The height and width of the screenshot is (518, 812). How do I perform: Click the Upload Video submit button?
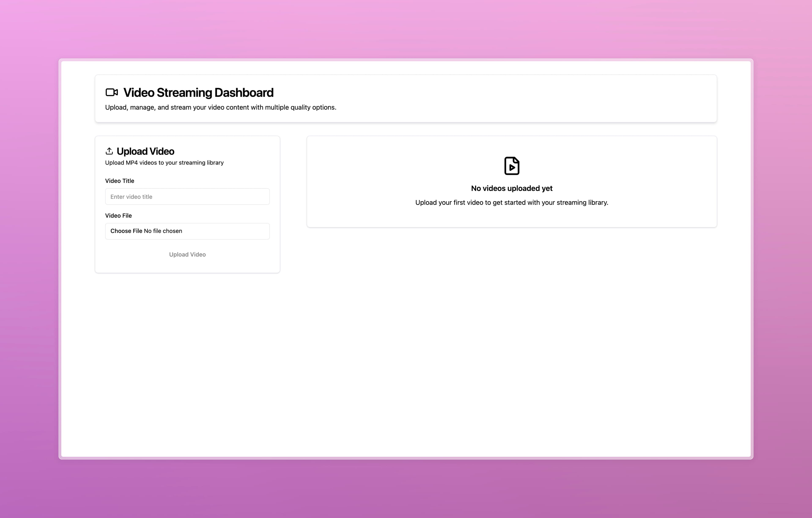point(188,254)
